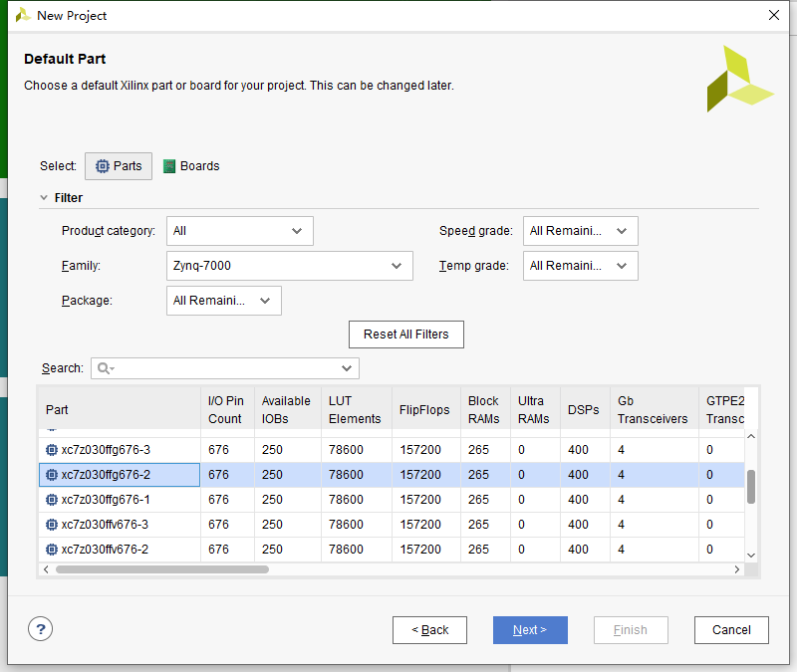The image size is (797, 672).
Task: Click the chip icon beside xc7z030ffg676-3
Action: pyautogui.click(x=52, y=450)
